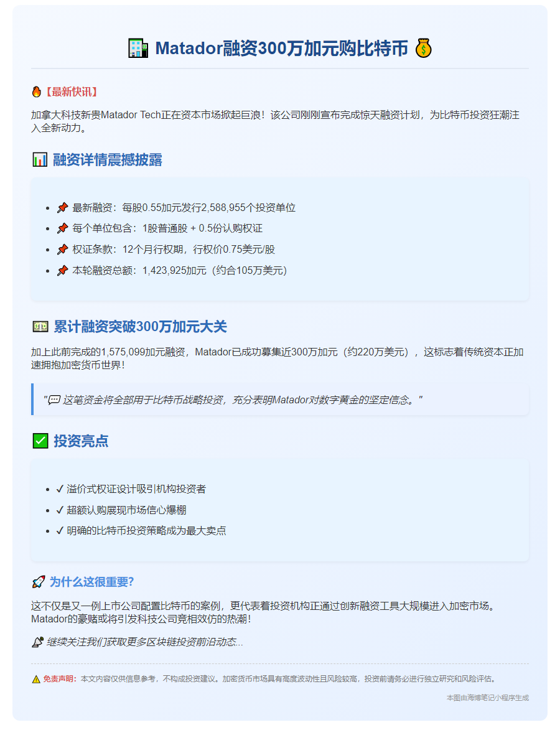
Task: Click the bell icon beside 继续关注我们
Action: coord(38,642)
